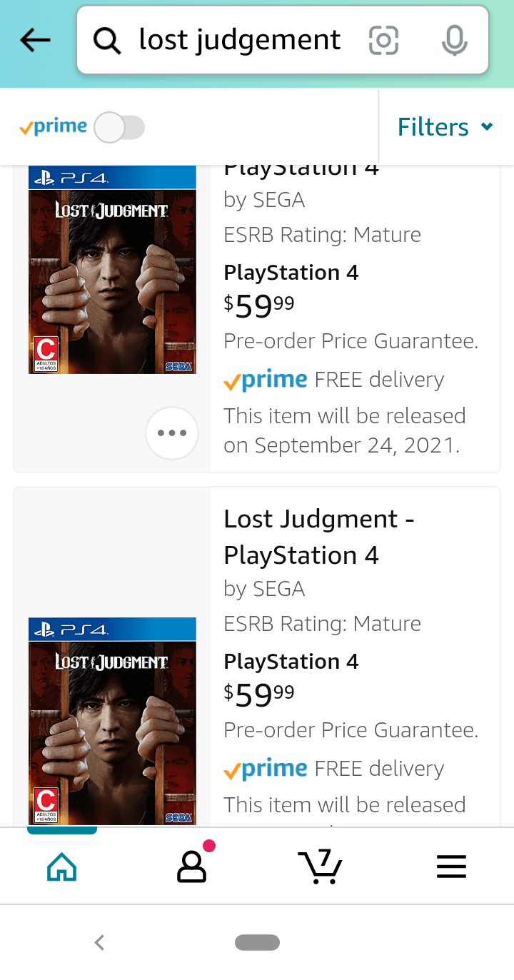Screen dimensions: 514x980
Task: Open the Filters dropdown
Action: (433, 126)
